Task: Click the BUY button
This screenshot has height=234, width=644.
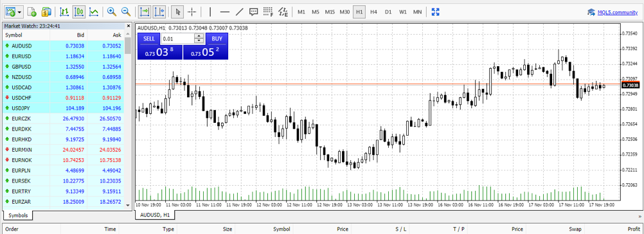Action: (217, 39)
